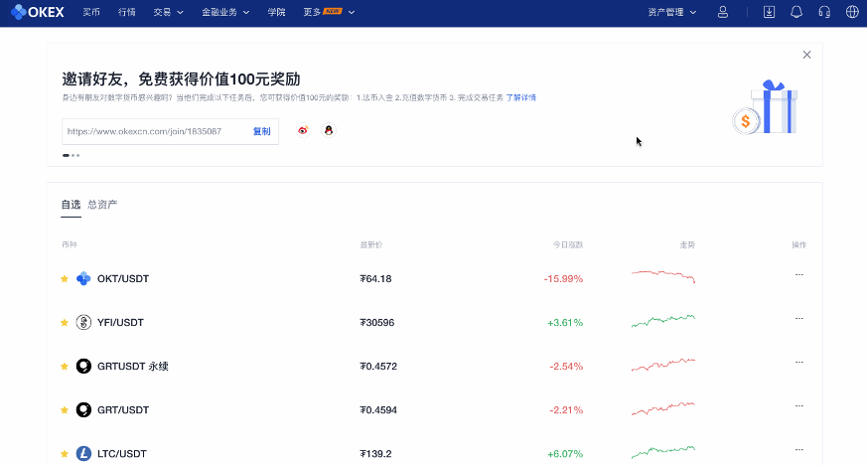Image resolution: width=868 pixels, height=465 pixels.
Task: Open more actions for OKT/USDT
Action: tap(798, 274)
